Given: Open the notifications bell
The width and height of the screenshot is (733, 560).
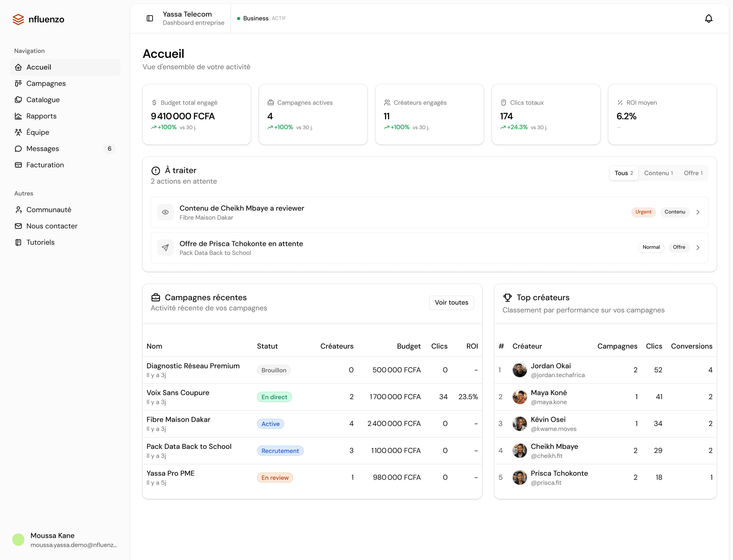Looking at the screenshot, I should [x=709, y=18].
